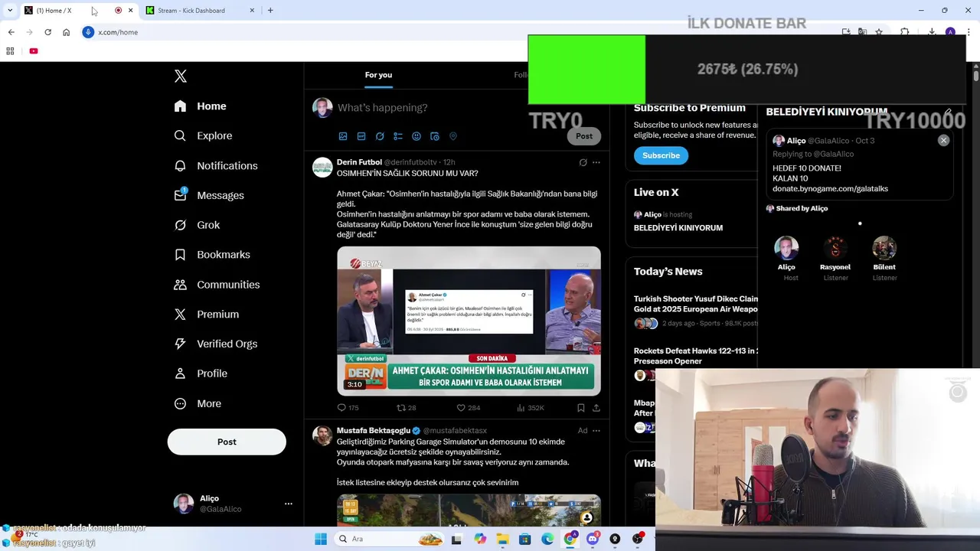The image size is (980, 551).
Task: Open the tab search dropdown arrow
Action: (x=10, y=11)
